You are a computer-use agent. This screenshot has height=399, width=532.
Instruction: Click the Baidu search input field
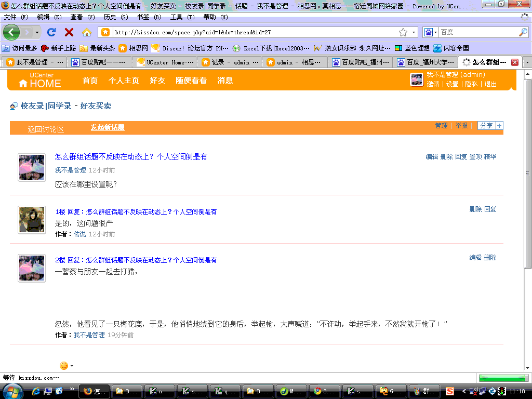click(x=477, y=32)
